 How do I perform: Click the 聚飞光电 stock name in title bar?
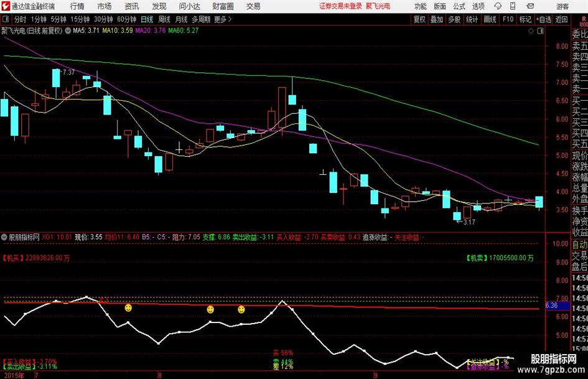(378, 6)
